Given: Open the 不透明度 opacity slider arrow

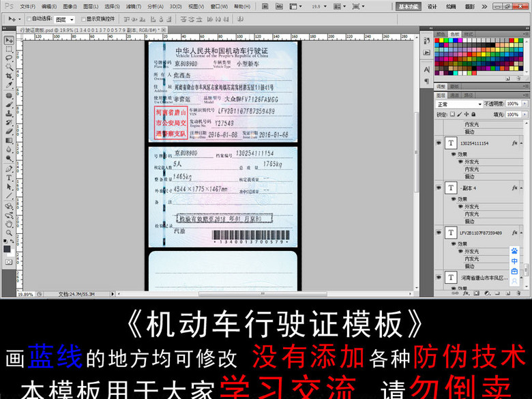Looking at the screenshot, I should pos(525,104).
